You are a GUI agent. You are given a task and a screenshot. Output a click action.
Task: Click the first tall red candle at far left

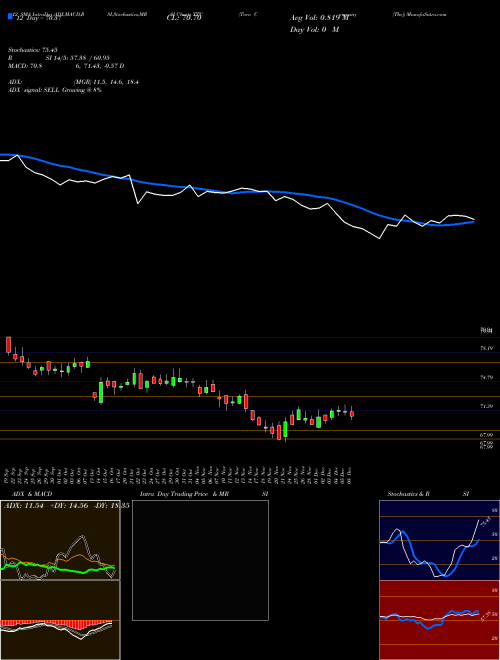(8, 345)
